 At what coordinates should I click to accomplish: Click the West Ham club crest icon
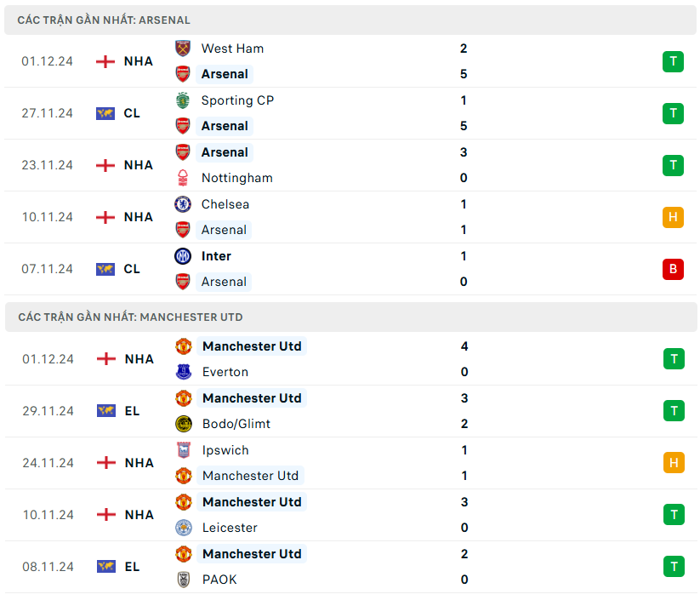click(183, 49)
